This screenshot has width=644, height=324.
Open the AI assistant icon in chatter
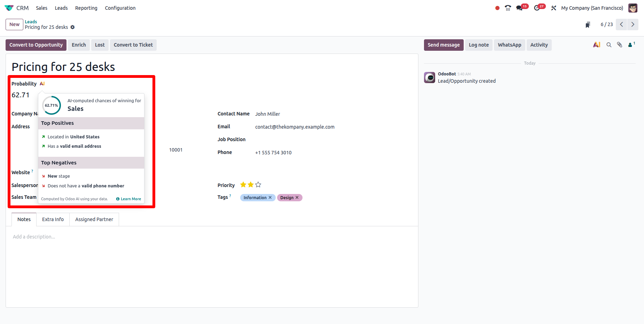tap(597, 45)
